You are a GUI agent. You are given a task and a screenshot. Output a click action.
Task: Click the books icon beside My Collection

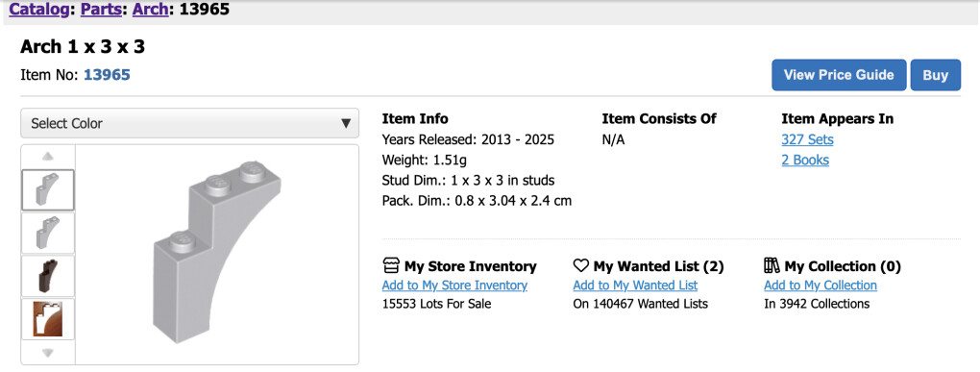click(x=772, y=265)
